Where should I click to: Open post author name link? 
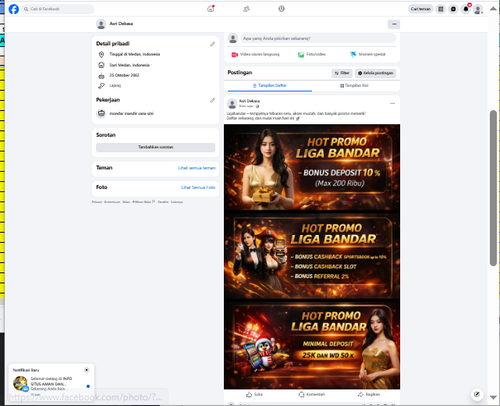[x=249, y=101]
